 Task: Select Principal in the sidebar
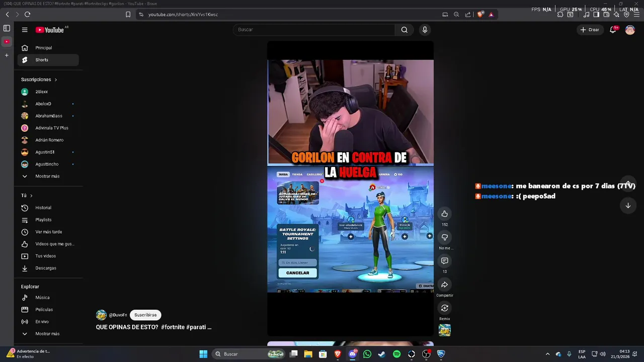[x=48, y=48]
